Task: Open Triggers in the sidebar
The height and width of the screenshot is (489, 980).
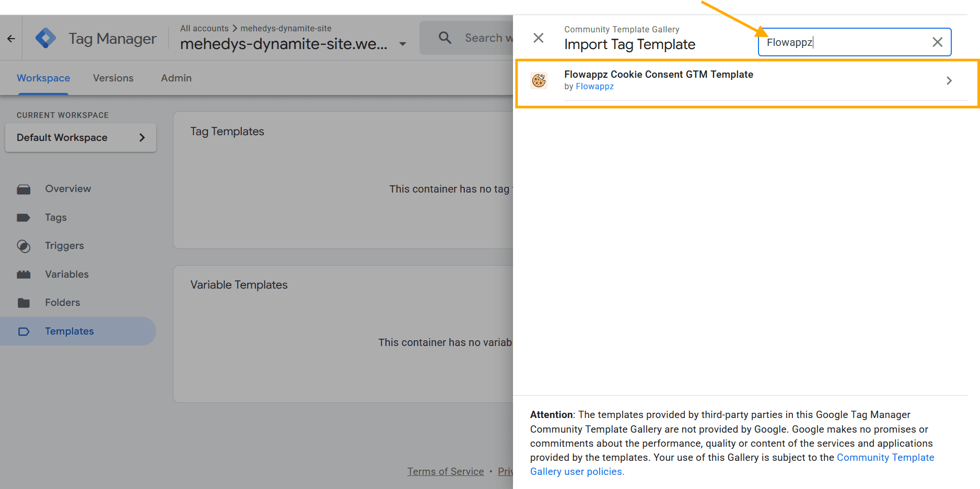Action: tap(64, 246)
